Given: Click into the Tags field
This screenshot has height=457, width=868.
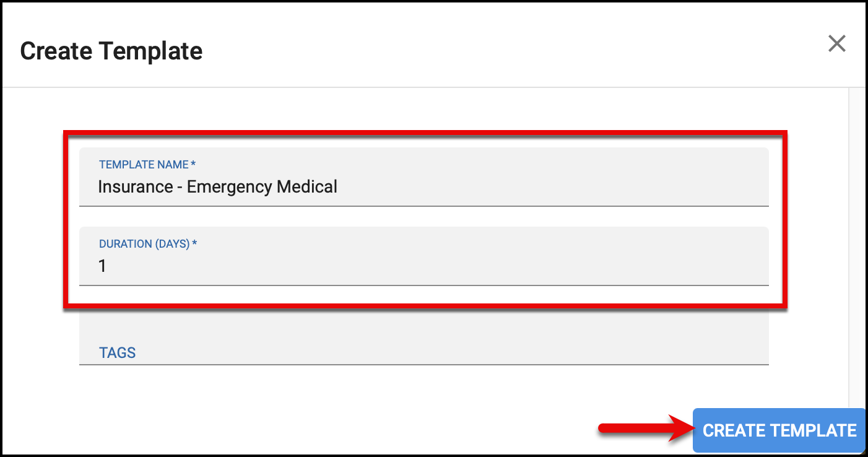Looking at the screenshot, I should (x=424, y=336).
